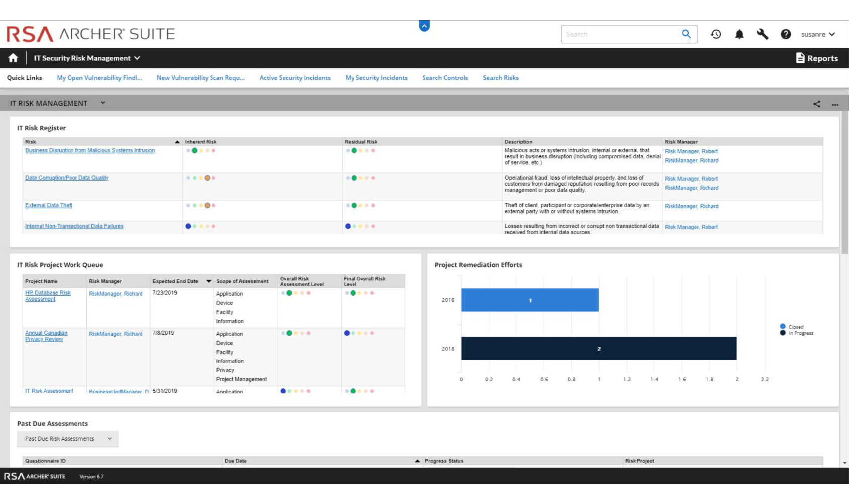Image resolution: width=849 pixels, height=504 pixels.
Task: Open administration via the wrench icon
Action: [x=763, y=34]
